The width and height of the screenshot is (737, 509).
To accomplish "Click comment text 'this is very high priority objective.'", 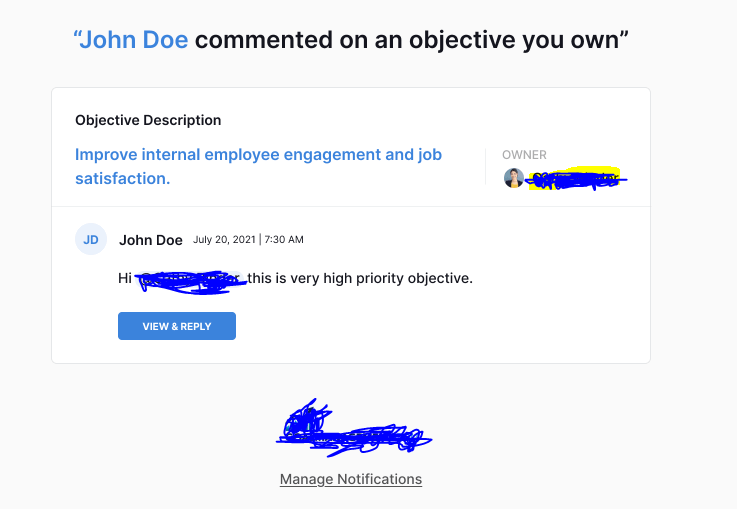I will [360, 278].
